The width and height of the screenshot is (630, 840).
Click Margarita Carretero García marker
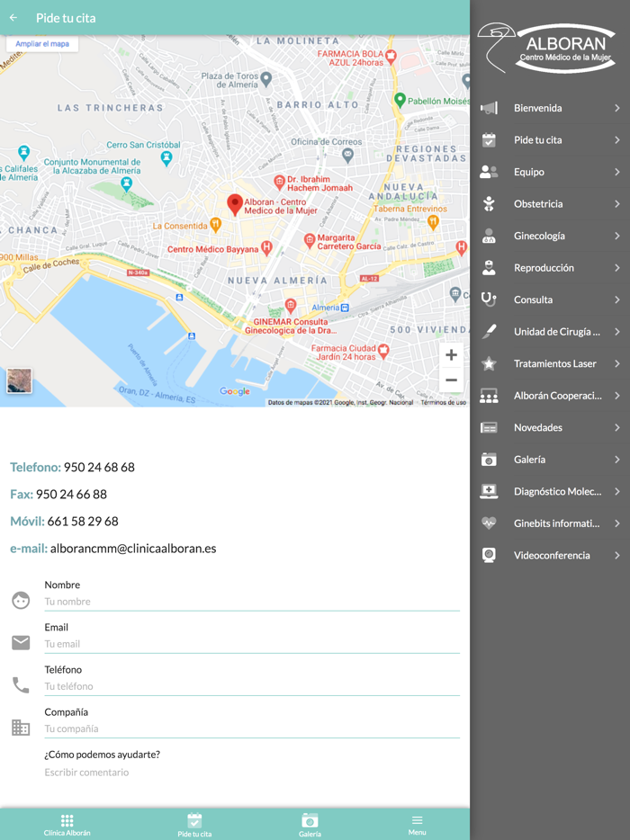click(310, 240)
